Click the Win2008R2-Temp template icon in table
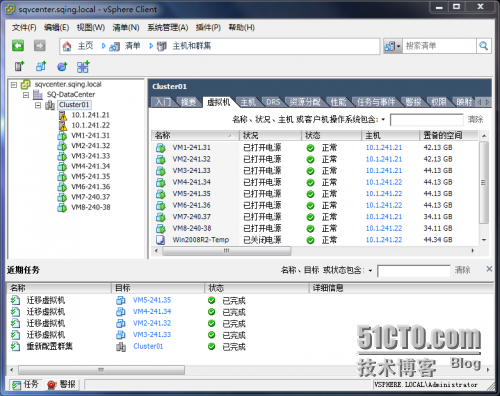The height and width of the screenshot is (396, 500). coord(160,240)
